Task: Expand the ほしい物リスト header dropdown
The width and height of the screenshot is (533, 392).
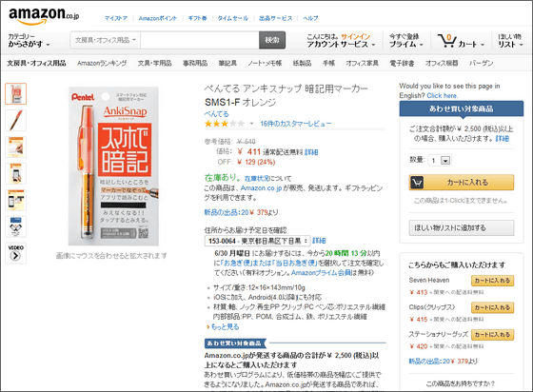Action: click(x=510, y=40)
